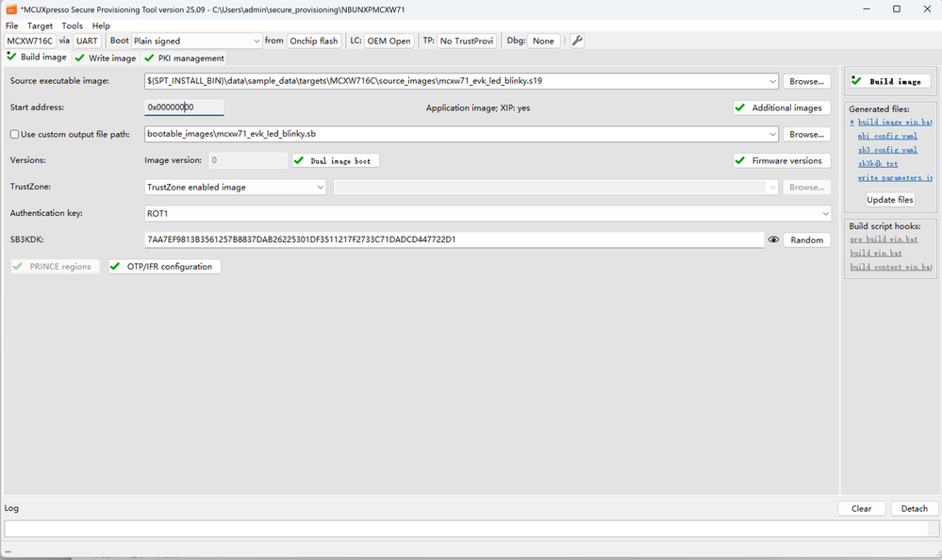This screenshot has width=942, height=560.
Task: Clear the log output
Action: click(x=861, y=508)
